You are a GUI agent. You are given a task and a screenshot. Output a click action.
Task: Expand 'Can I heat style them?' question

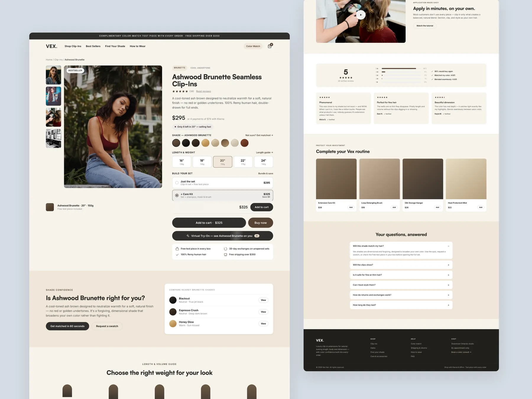[x=401, y=285]
